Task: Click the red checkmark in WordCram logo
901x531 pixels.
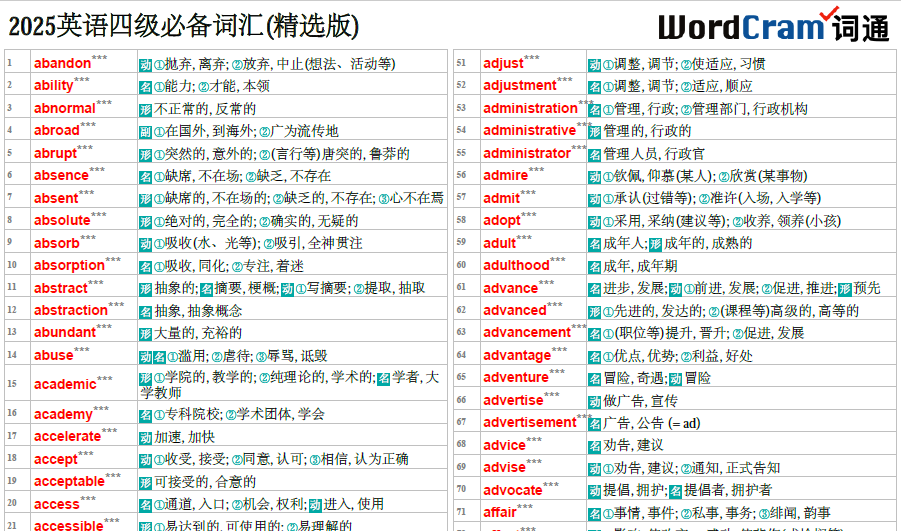Action: (x=829, y=13)
